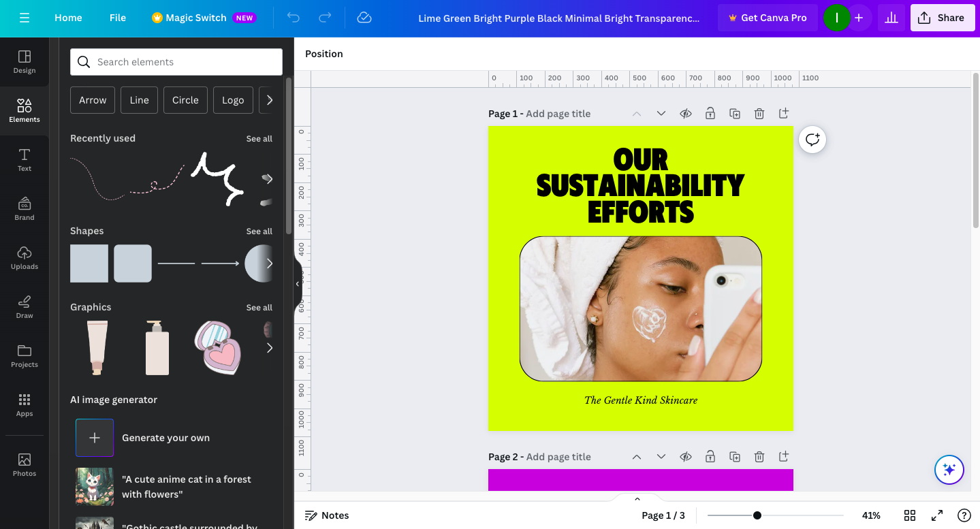Screen dimensions: 980x529
Task: Add a collaborator with plus icon
Action: click(859, 18)
